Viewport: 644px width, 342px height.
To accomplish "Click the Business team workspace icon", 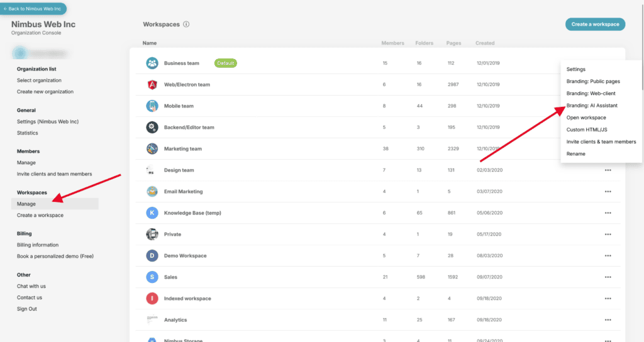I will [x=152, y=63].
